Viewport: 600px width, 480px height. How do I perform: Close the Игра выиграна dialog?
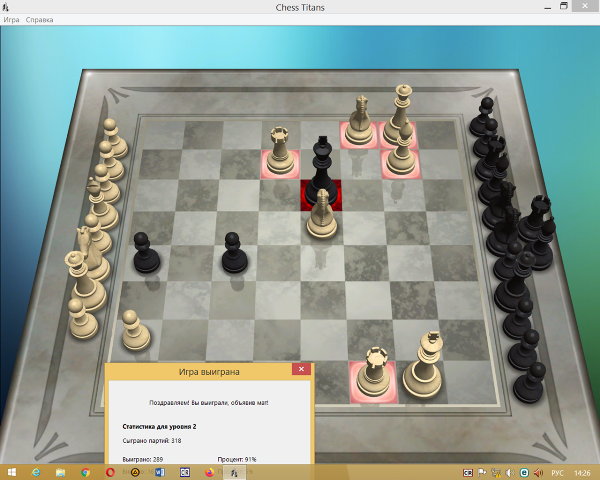coord(299,370)
